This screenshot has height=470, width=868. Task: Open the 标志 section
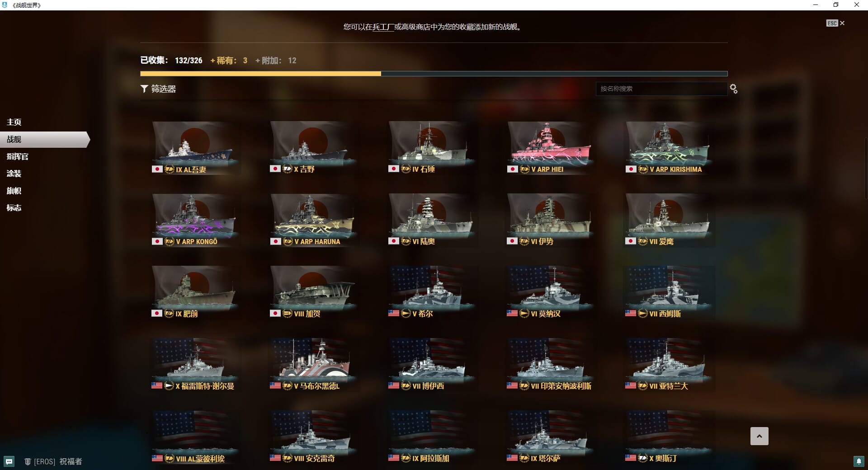click(x=14, y=208)
